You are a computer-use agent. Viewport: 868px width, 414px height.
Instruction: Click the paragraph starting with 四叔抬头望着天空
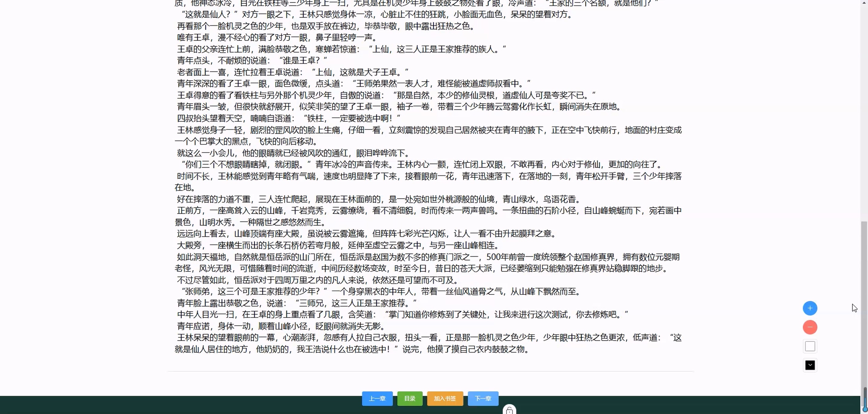point(288,119)
